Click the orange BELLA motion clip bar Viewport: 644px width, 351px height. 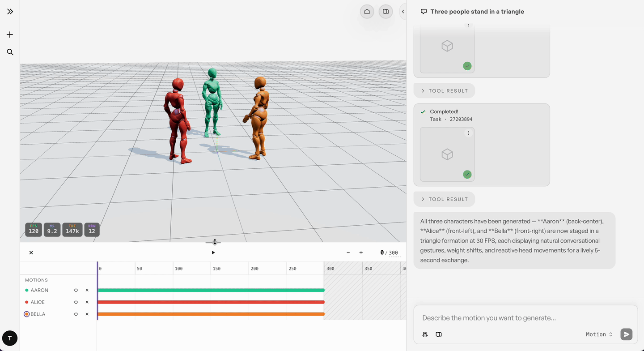point(211,314)
